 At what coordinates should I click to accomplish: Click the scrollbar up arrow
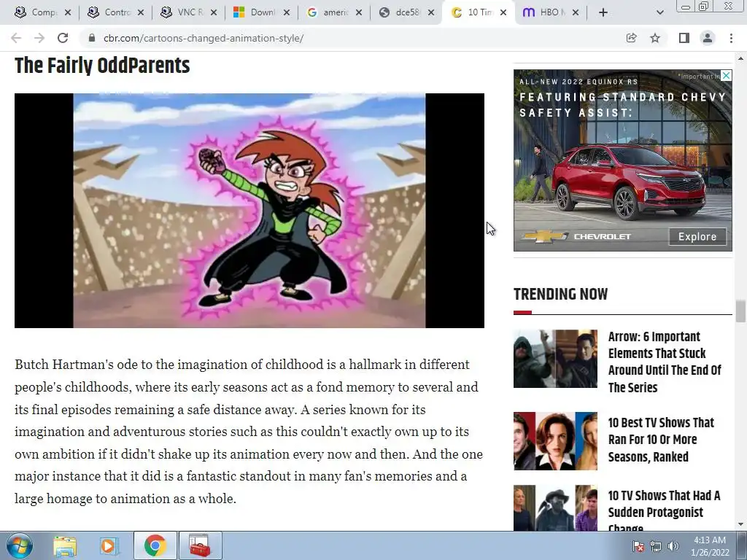(x=740, y=58)
